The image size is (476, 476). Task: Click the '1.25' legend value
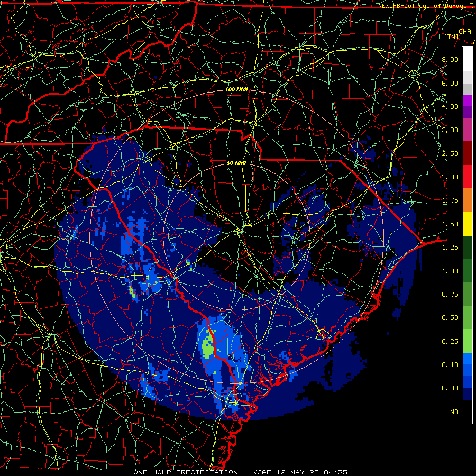(x=450, y=248)
